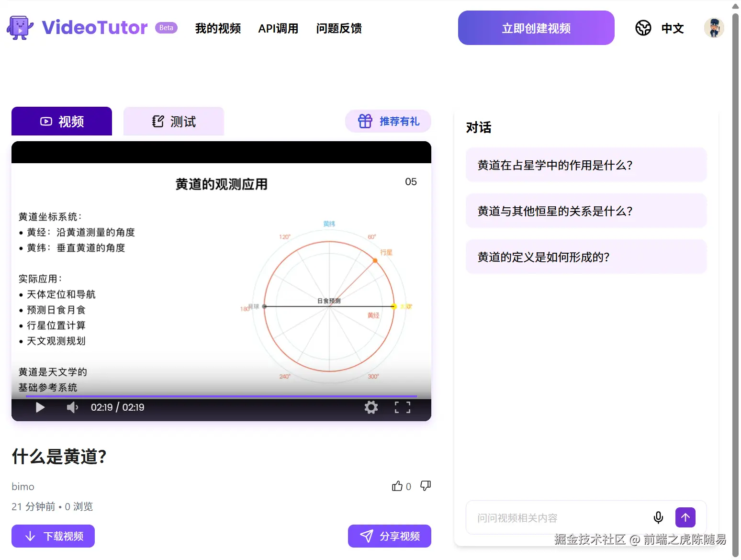Mute the video volume
Viewport: 741px width, 560px height.
point(72,407)
